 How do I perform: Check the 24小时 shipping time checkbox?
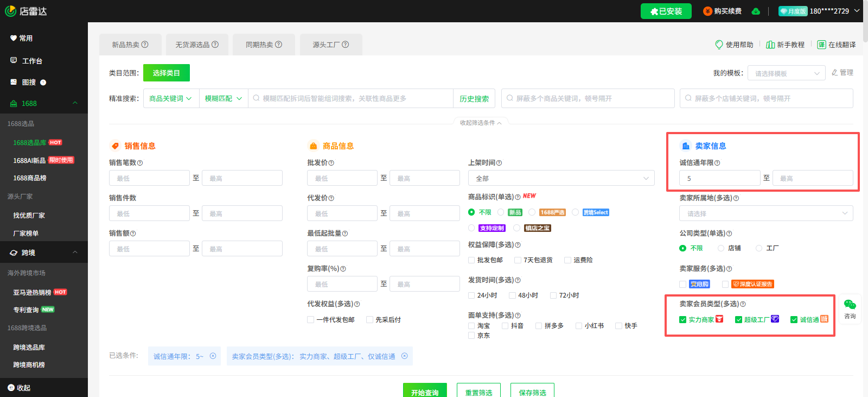471,295
